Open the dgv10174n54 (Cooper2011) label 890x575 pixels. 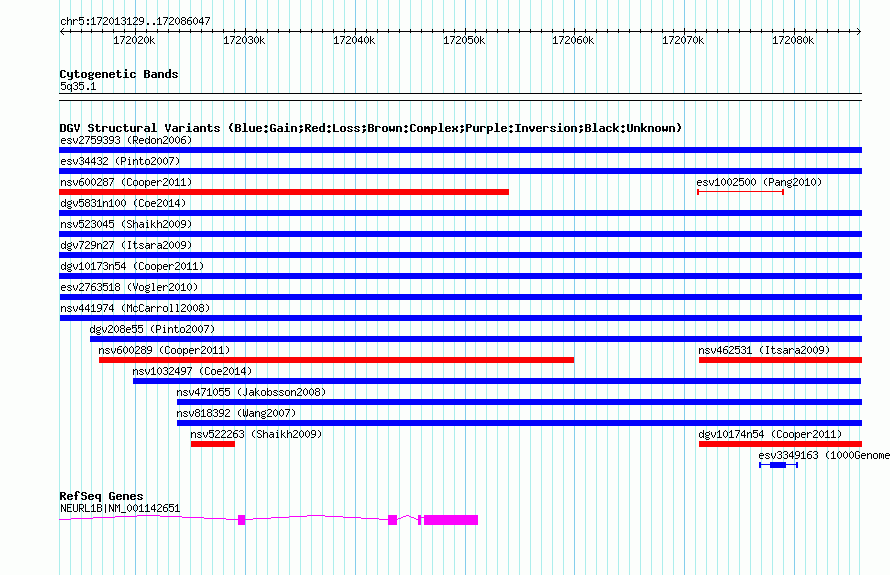[770, 434]
